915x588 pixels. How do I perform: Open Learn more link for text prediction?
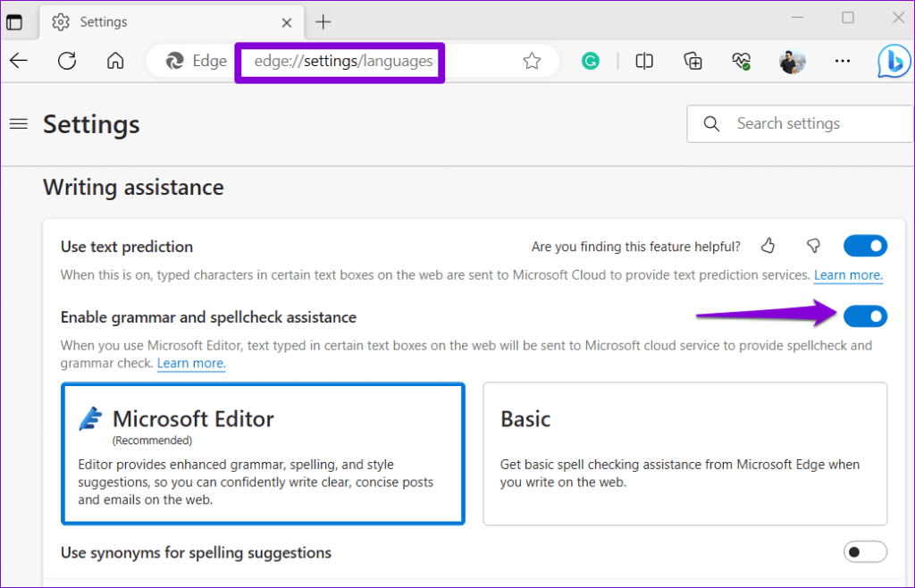[x=848, y=274]
